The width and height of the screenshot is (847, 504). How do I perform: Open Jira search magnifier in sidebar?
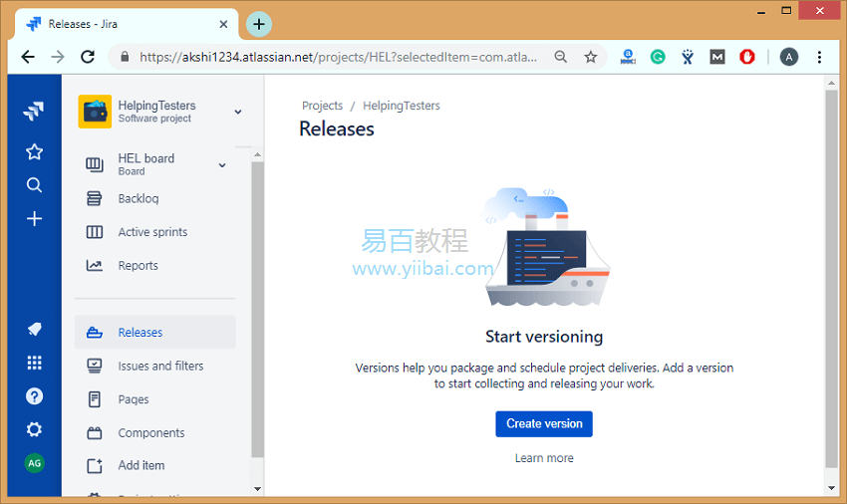pyautogui.click(x=34, y=185)
